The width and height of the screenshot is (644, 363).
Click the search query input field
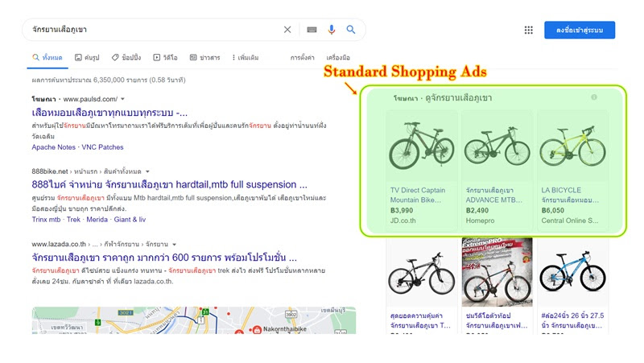(x=153, y=30)
